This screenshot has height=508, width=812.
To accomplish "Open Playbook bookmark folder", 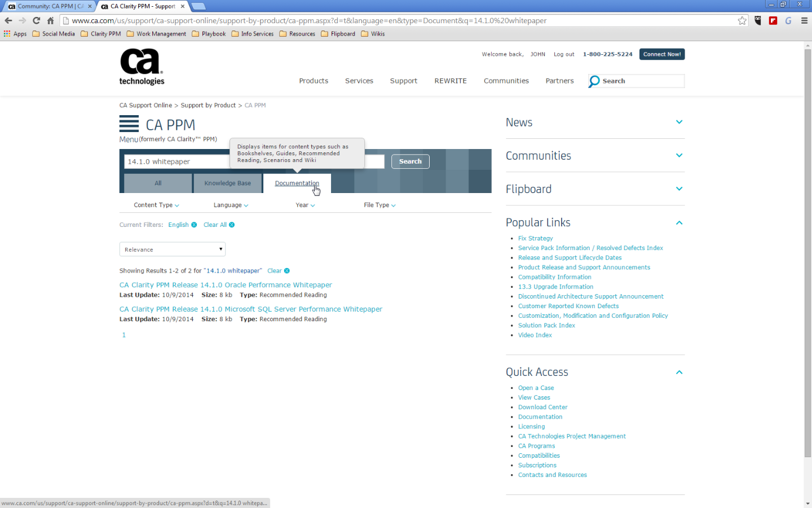I will (209, 34).
